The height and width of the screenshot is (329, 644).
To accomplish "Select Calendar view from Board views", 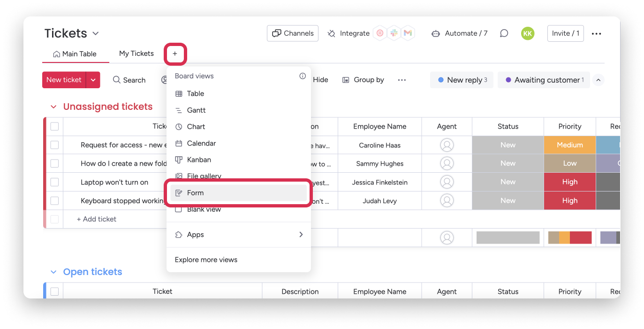I will pos(239,143).
